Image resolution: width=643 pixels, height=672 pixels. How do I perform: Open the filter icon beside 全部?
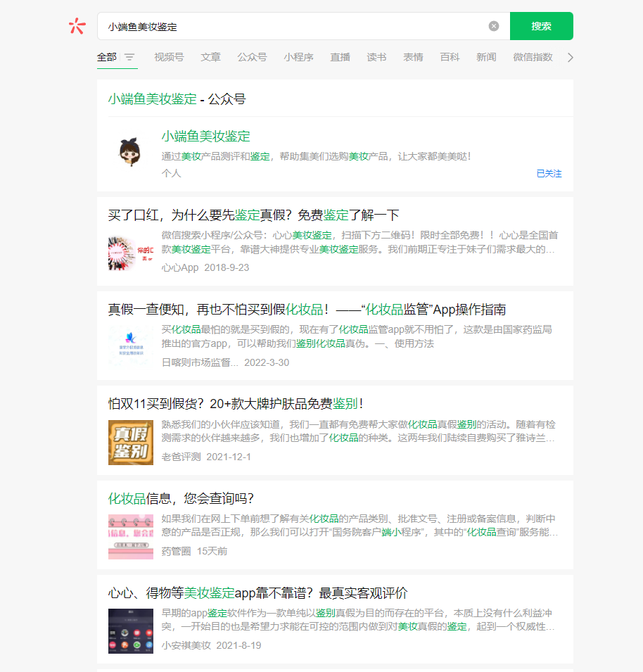(129, 57)
